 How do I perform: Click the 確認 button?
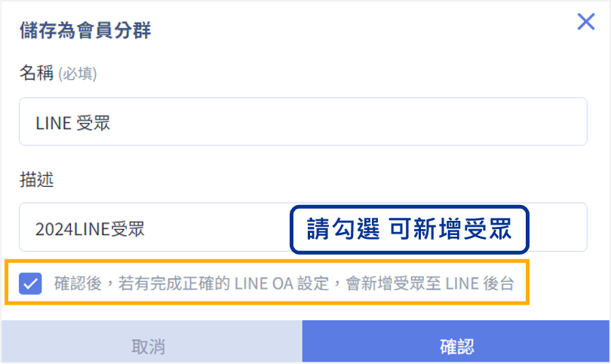tap(456, 346)
